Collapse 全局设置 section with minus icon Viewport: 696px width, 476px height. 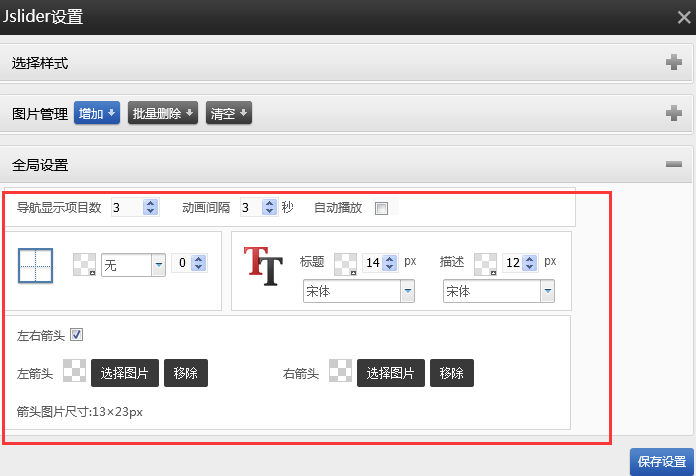tap(674, 164)
